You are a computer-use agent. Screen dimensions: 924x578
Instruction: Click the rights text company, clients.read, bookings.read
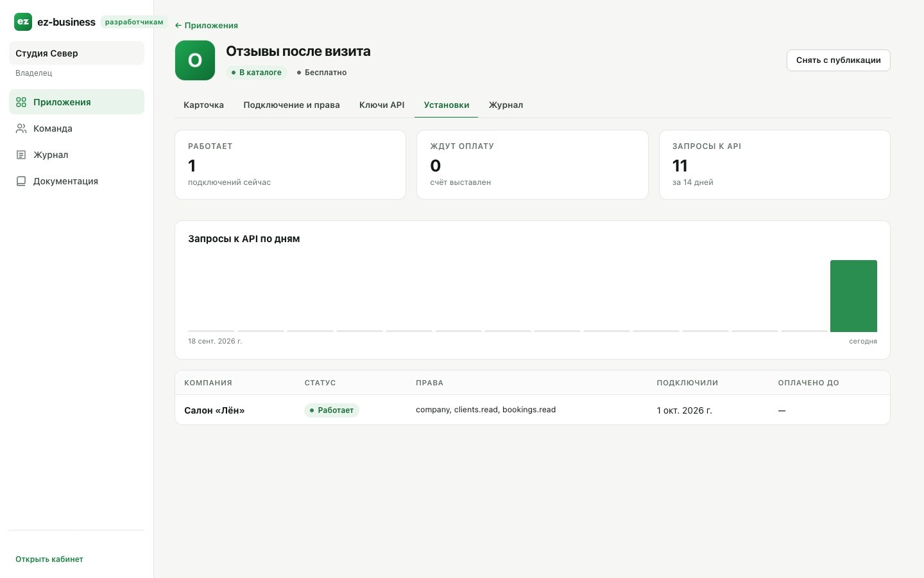pos(486,410)
